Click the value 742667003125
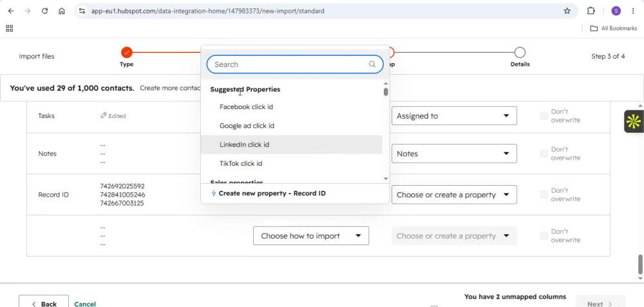The width and height of the screenshot is (644, 307). tap(122, 203)
